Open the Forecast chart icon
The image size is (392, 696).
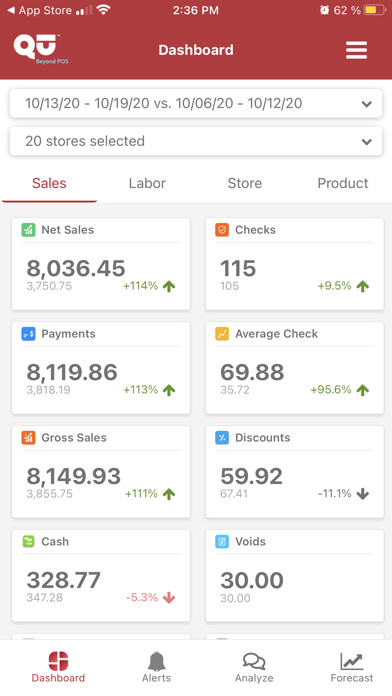(352, 661)
